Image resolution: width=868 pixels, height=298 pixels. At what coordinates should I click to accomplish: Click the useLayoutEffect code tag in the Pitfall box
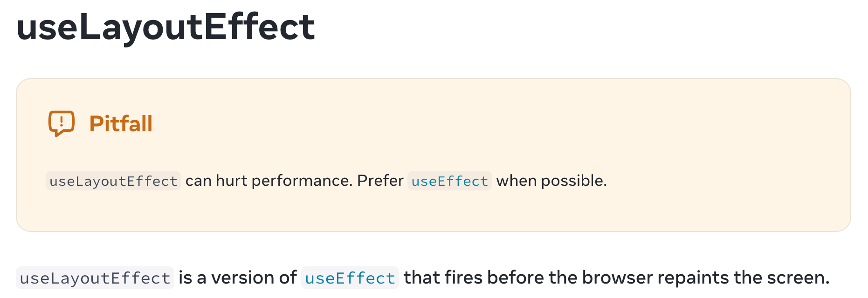coord(113,181)
